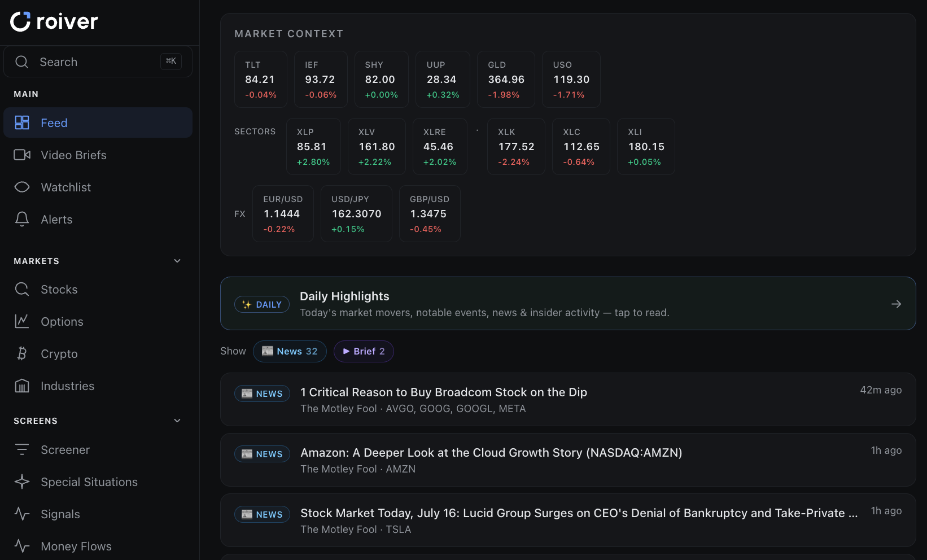This screenshot has height=560, width=927.
Task: Navigate to Stocks section
Action: [x=98, y=289]
